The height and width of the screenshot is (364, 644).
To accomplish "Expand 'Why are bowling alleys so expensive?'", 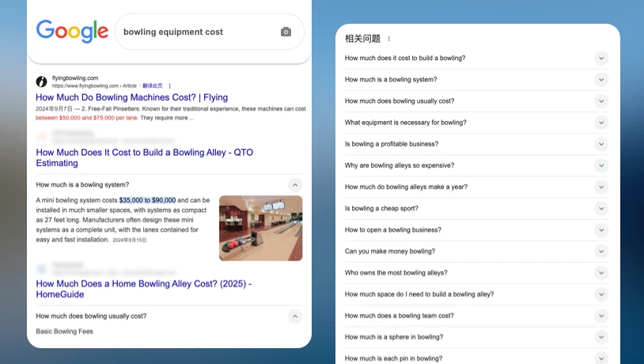I will tap(600, 165).
